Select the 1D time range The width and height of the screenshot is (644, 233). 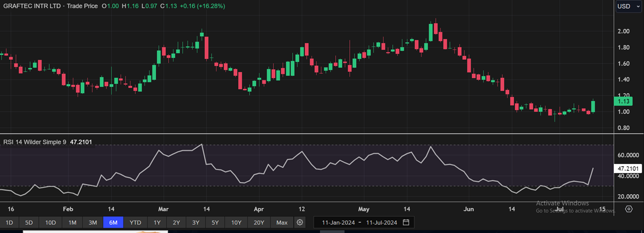[9, 222]
